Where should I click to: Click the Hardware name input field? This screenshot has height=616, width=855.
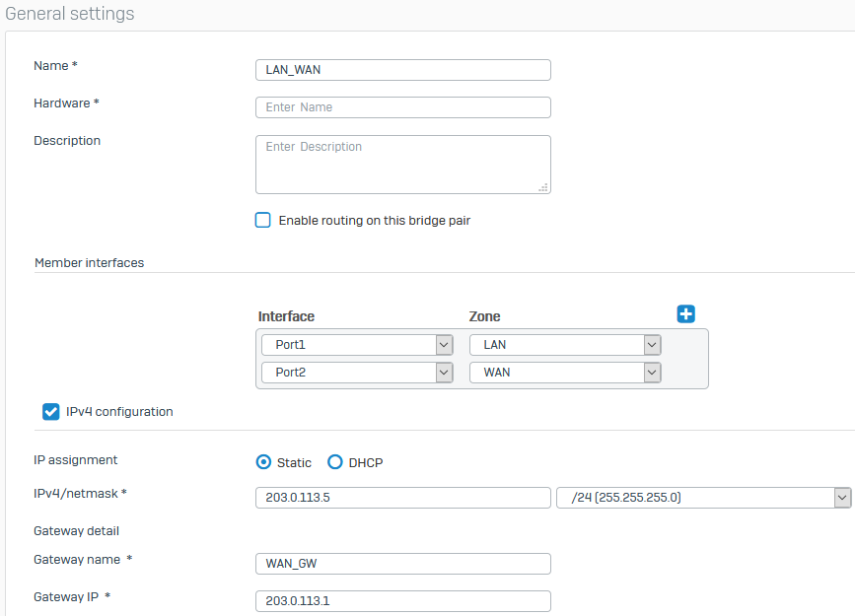(402, 106)
